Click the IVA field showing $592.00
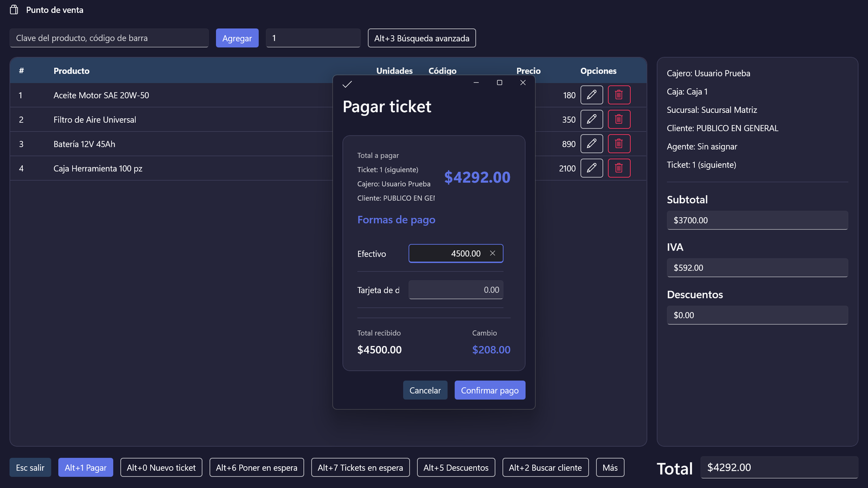Viewport: 868px width, 488px height. 757,267
